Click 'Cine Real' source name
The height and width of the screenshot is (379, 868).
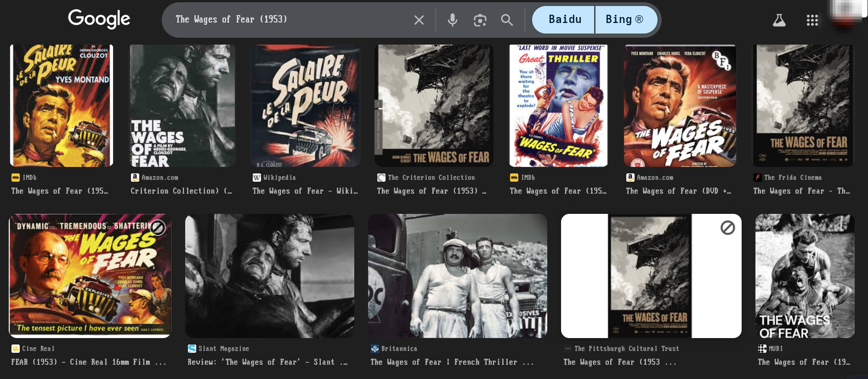38,349
